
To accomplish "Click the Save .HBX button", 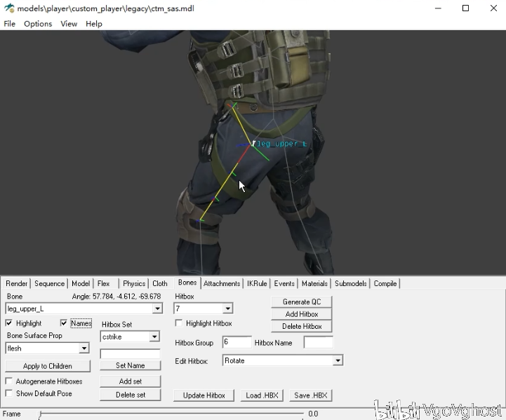I will (x=311, y=395).
